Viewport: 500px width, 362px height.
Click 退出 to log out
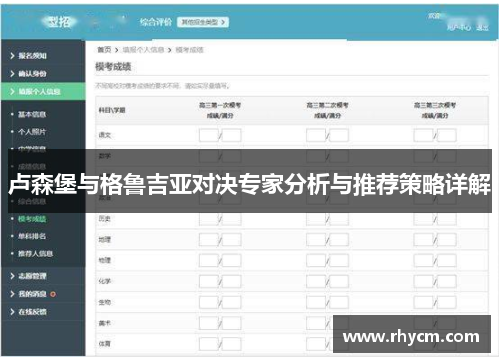[482, 28]
